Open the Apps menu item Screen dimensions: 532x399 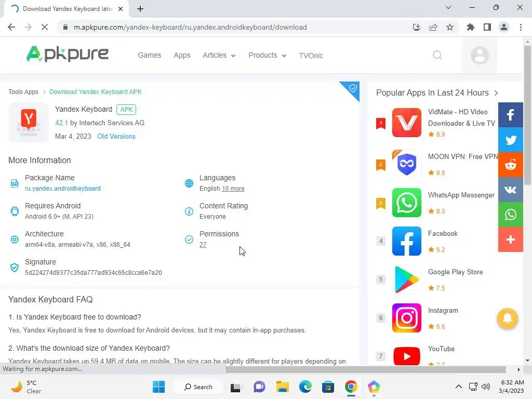[x=182, y=55]
